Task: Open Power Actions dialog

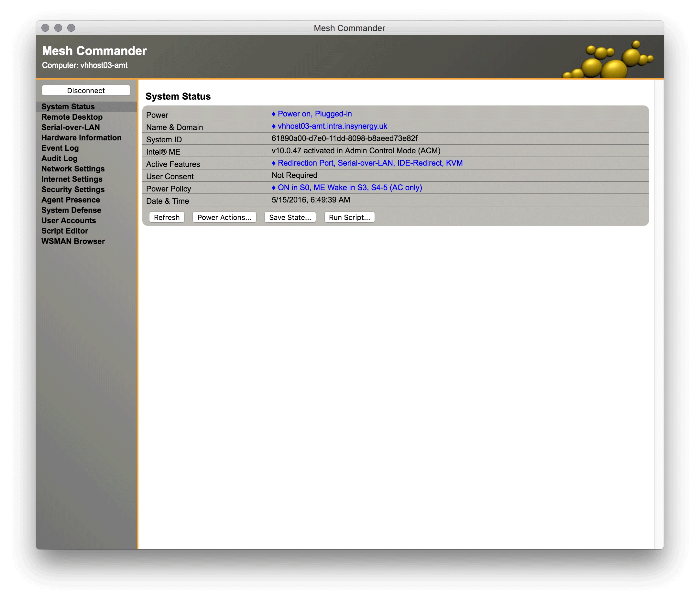Action: coord(224,217)
